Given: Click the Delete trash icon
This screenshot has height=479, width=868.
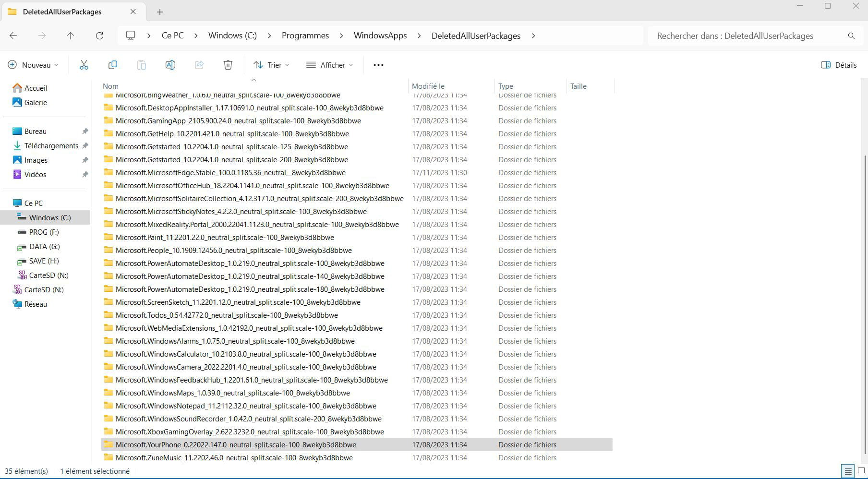Looking at the screenshot, I should [228, 65].
